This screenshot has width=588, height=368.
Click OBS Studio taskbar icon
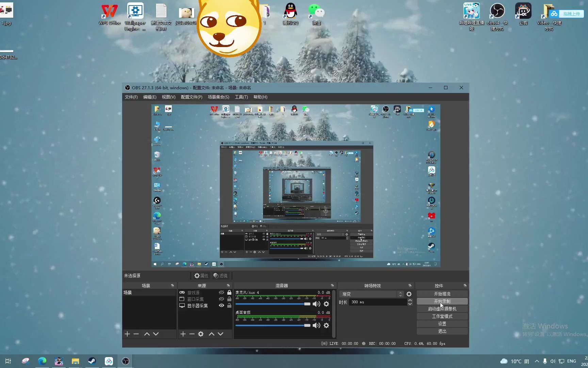[x=126, y=361]
